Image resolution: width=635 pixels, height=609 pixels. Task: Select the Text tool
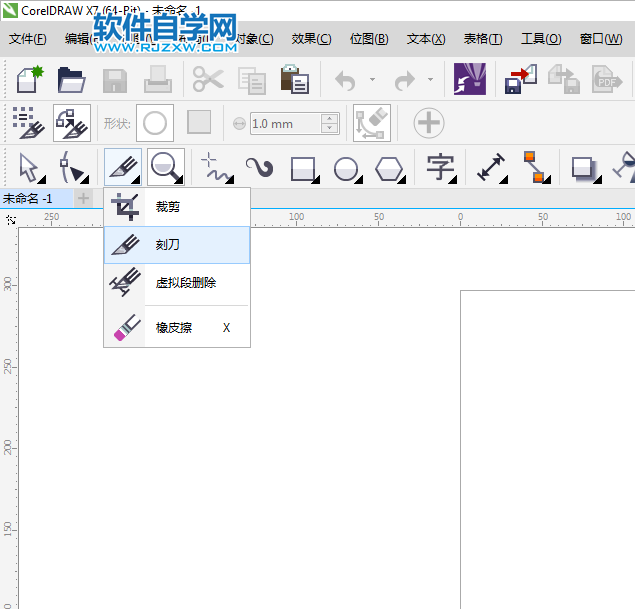coord(440,167)
